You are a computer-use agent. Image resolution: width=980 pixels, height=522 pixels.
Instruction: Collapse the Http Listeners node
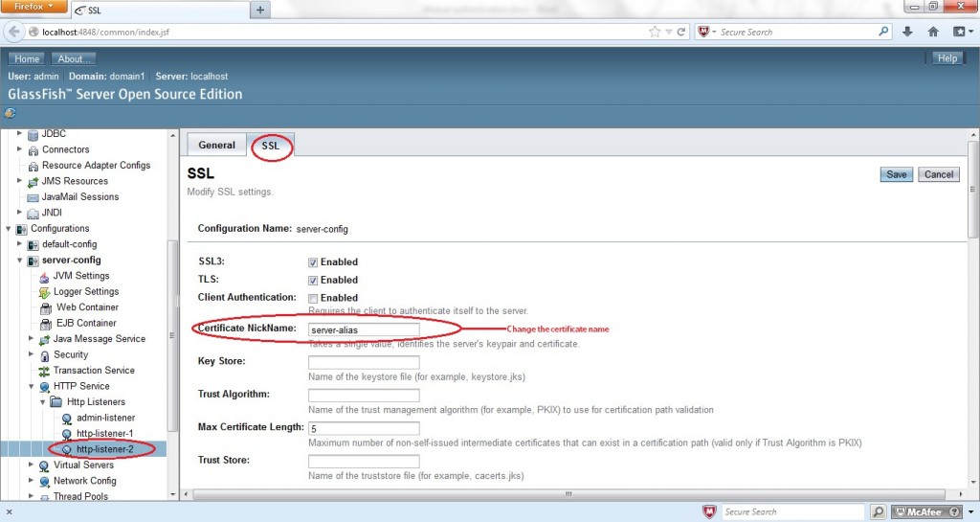tap(42, 402)
